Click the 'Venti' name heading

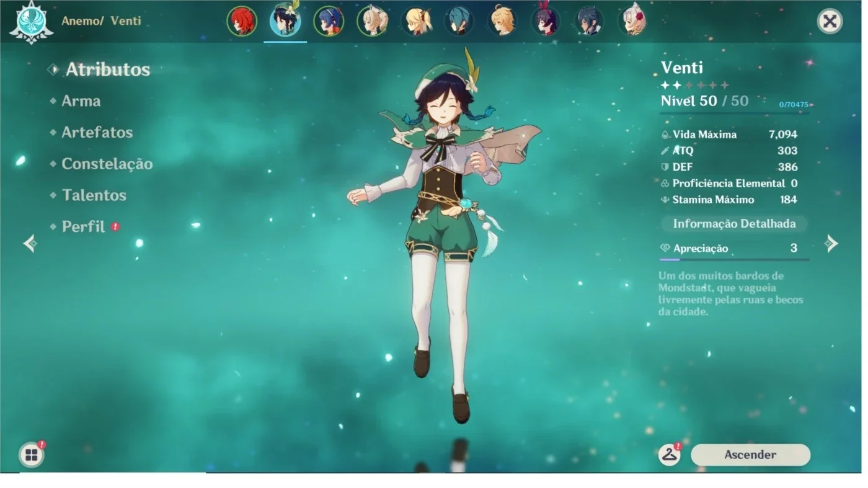tap(682, 68)
